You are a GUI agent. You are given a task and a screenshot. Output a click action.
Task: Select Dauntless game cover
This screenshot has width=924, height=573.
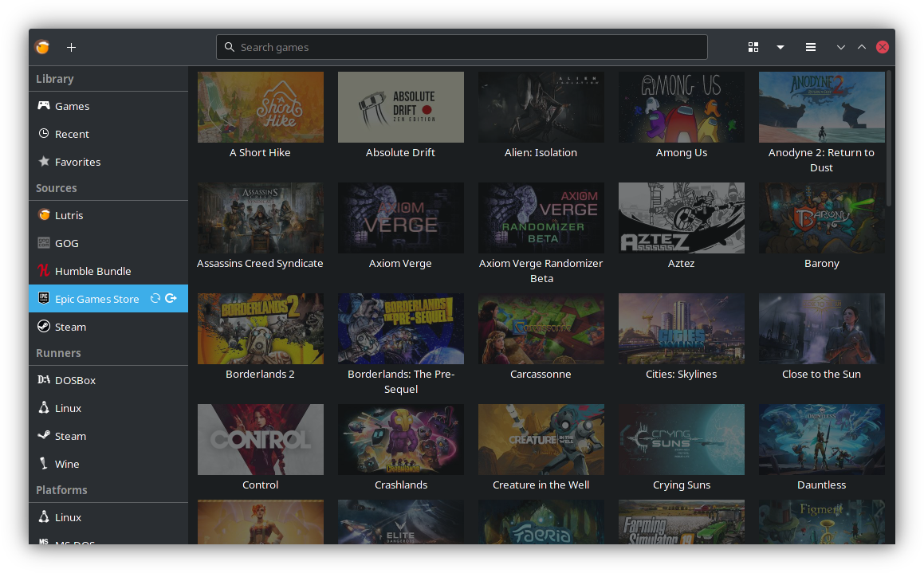tap(821, 439)
